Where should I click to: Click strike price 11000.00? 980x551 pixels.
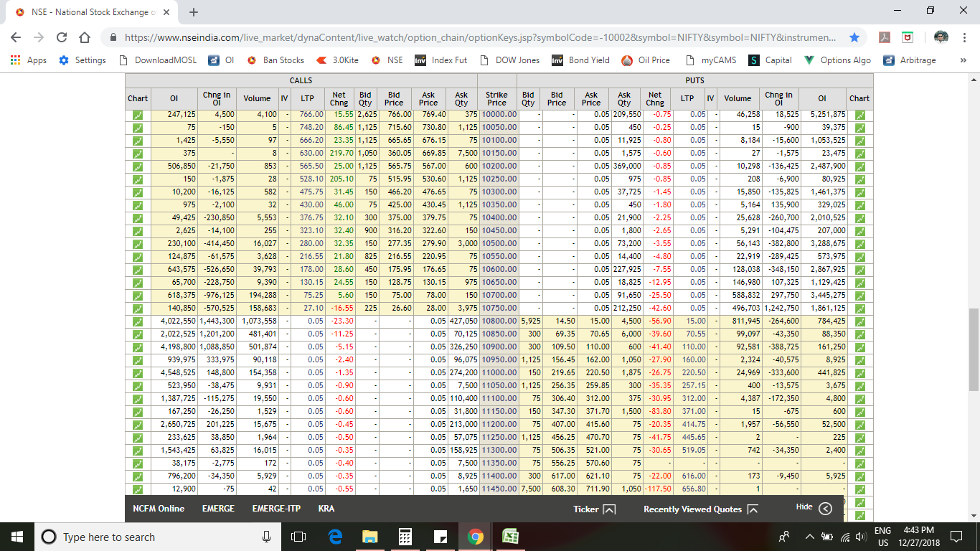[x=499, y=373]
